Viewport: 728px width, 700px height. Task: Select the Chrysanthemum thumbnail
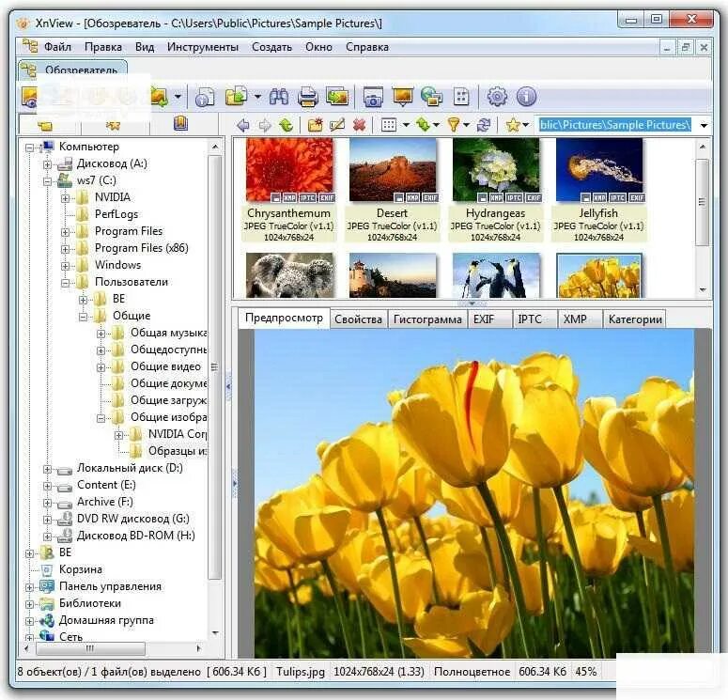click(289, 190)
